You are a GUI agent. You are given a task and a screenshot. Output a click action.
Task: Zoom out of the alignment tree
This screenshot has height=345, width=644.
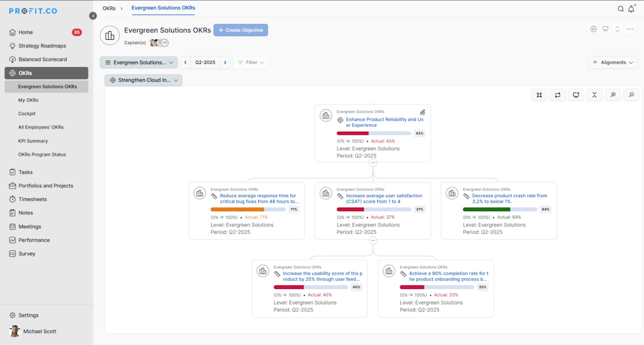point(631,95)
